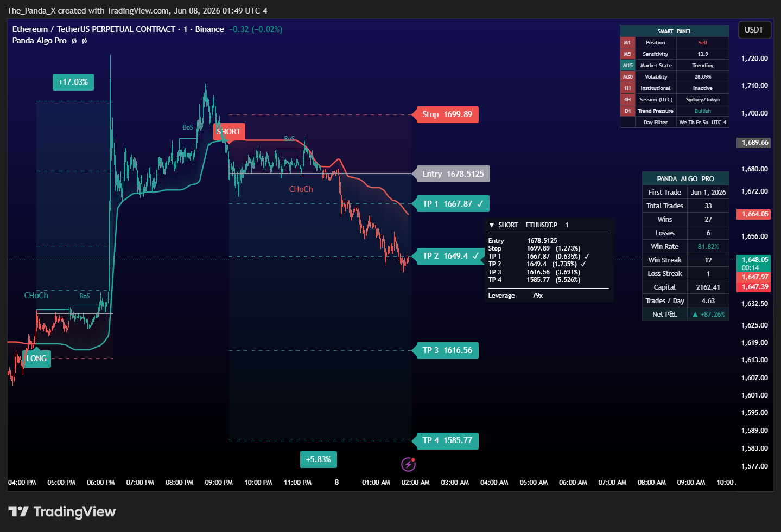The height and width of the screenshot is (532, 781).
Task: Click the Institutional Inactive value
Action: click(x=703, y=88)
